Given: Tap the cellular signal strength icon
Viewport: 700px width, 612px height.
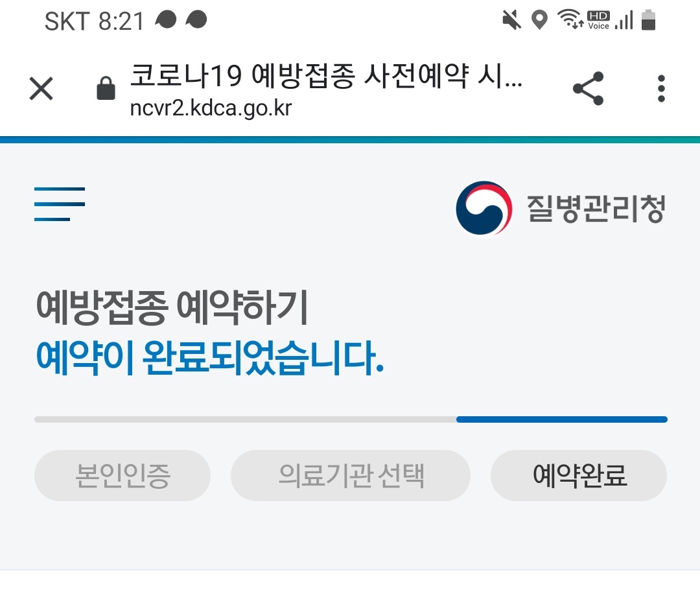Looking at the screenshot, I should click(x=624, y=20).
